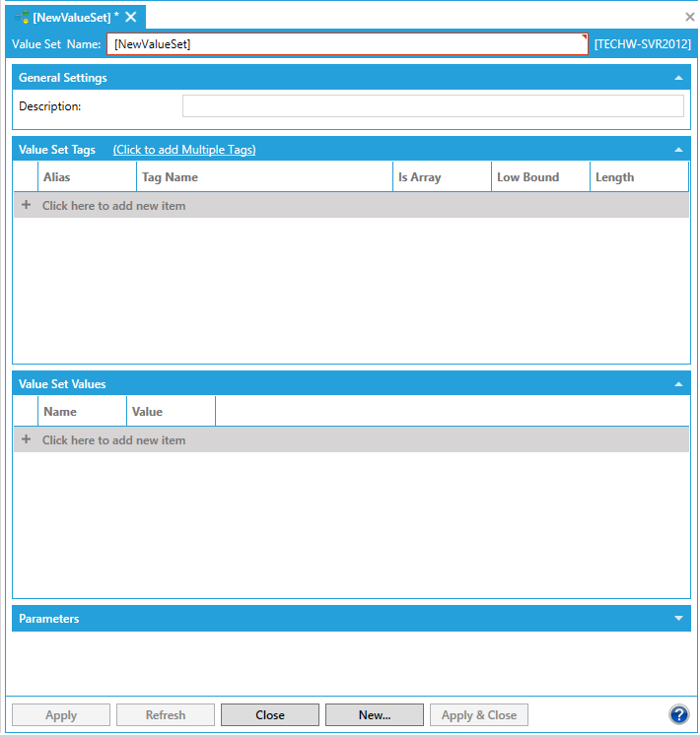Image resolution: width=700 pixels, height=737 pixels.
Task: Expand the Parameters section
Action: click(678, 619)
